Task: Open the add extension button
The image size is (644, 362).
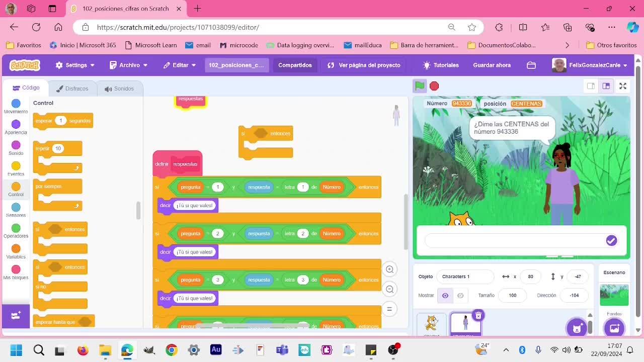Action: click(16, 316)
